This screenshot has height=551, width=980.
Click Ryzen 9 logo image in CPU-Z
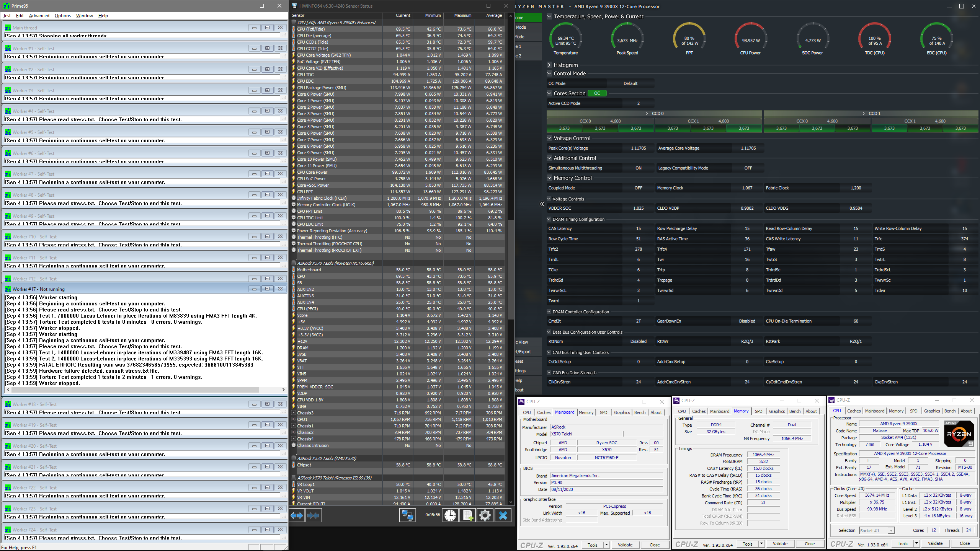(959, 434)
